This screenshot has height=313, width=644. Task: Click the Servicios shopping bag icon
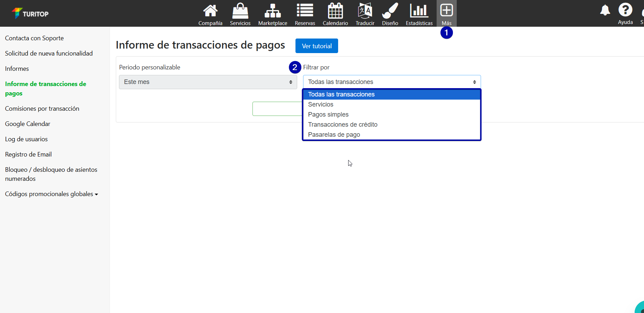240,11
